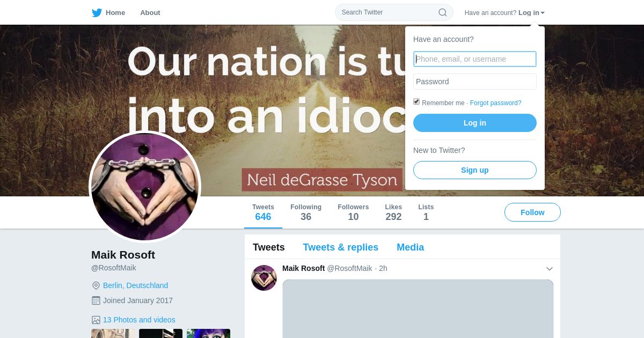Open Forgot password link

pos(496,103)
